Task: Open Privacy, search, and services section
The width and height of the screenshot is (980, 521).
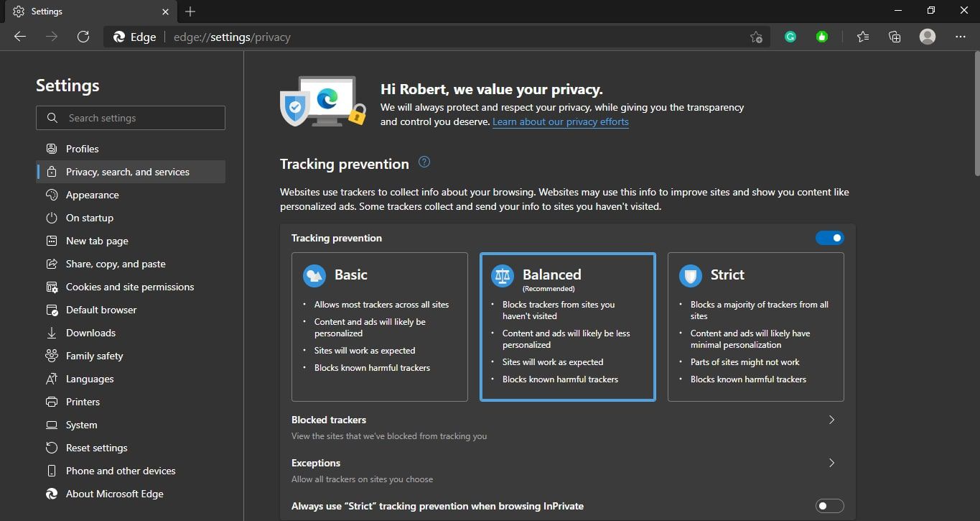Action: click(131, 172)
